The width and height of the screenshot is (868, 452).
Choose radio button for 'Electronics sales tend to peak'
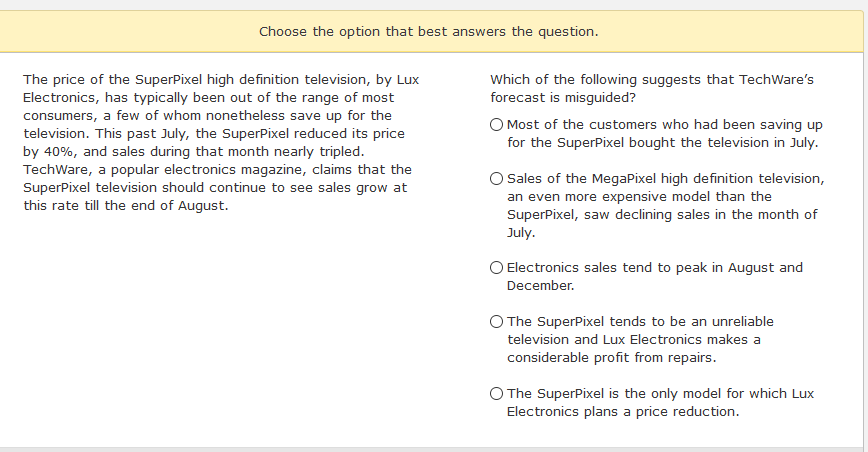(x=497, y=268)
